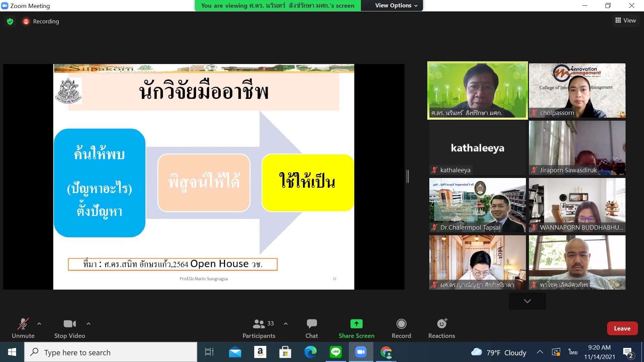Unmute the microphone
The image size is (644, 362).
click(23, 324)
